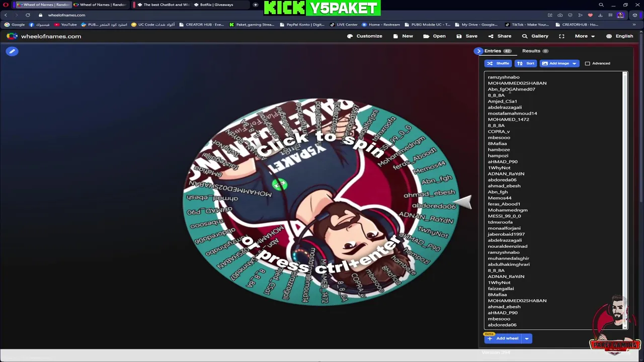Image resolution: width=644 pixels, height=362 pixels.
Task: Open a new browser tab
Action: point(256,5)
